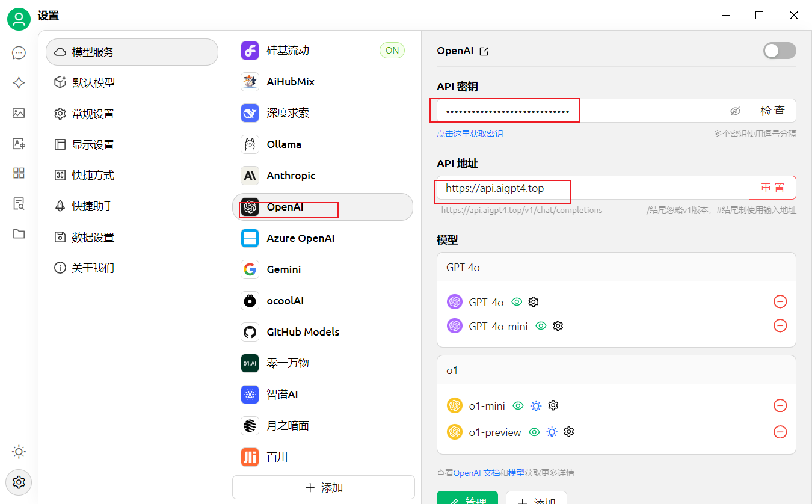Select 常规设置 settings section

pos(132,114)
